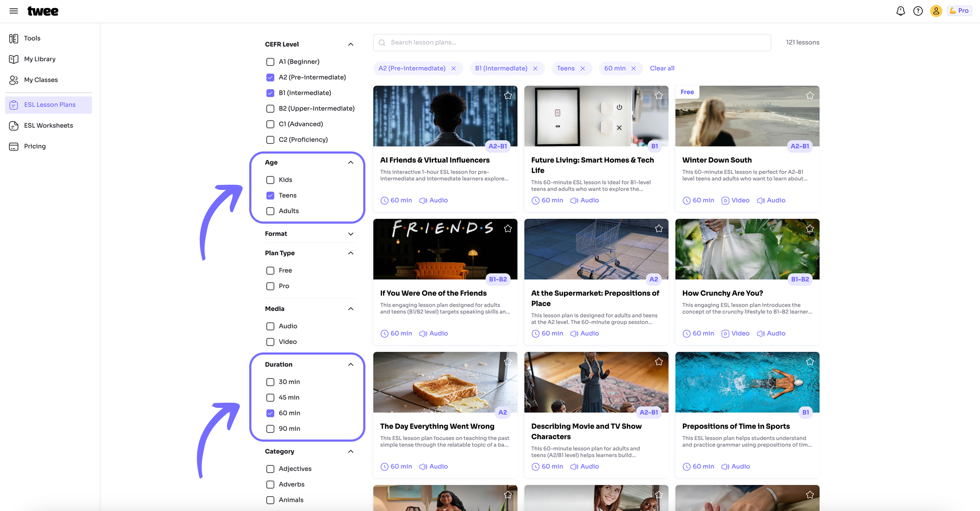The height and width of the screenshot is (511, 980).
Task: Enable the Adults age filter
Action: tap(270, 211)
